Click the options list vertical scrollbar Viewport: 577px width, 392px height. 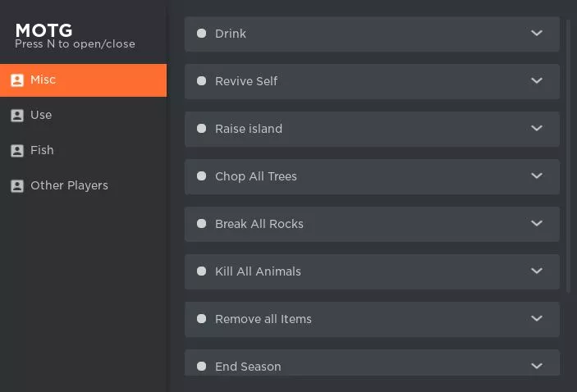coord(568,157)
